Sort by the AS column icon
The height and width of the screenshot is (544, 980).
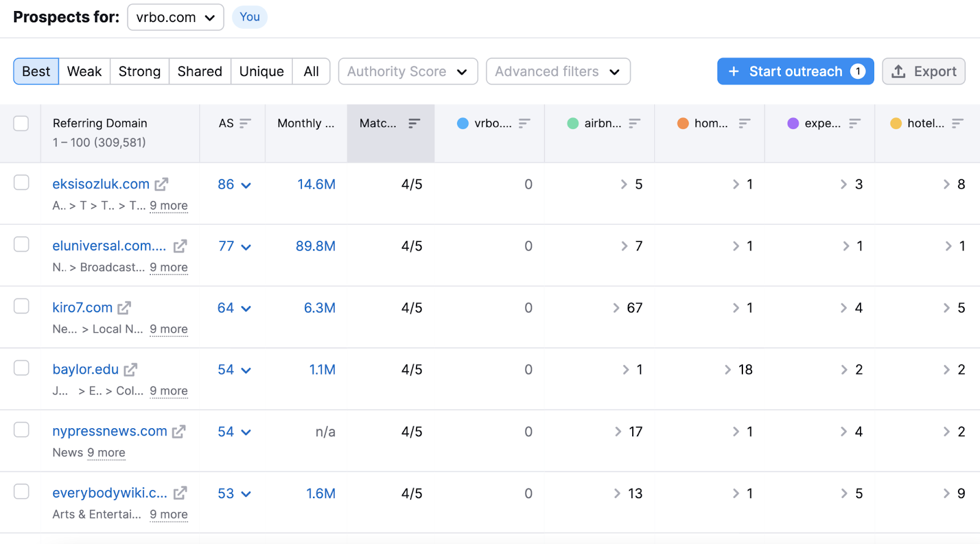[x=245, y=123]
